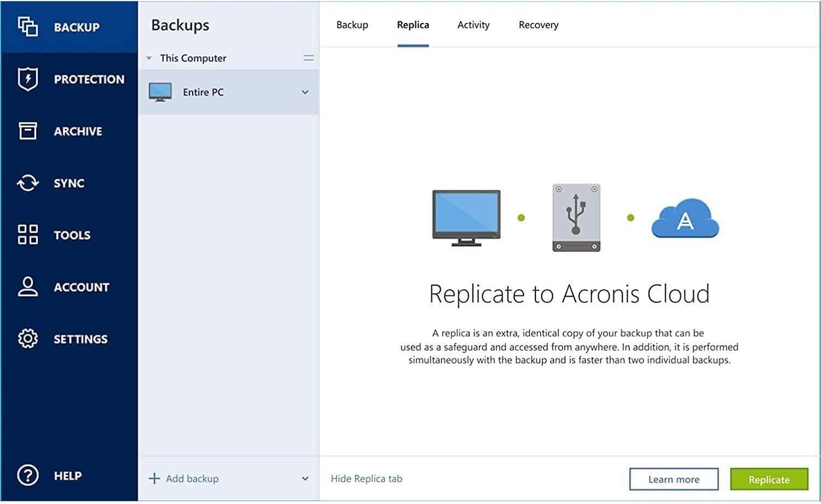Click the USB drive illustration
Image resolution: width=821 pixels, height=504 pixels.
(x=576, y=217)
